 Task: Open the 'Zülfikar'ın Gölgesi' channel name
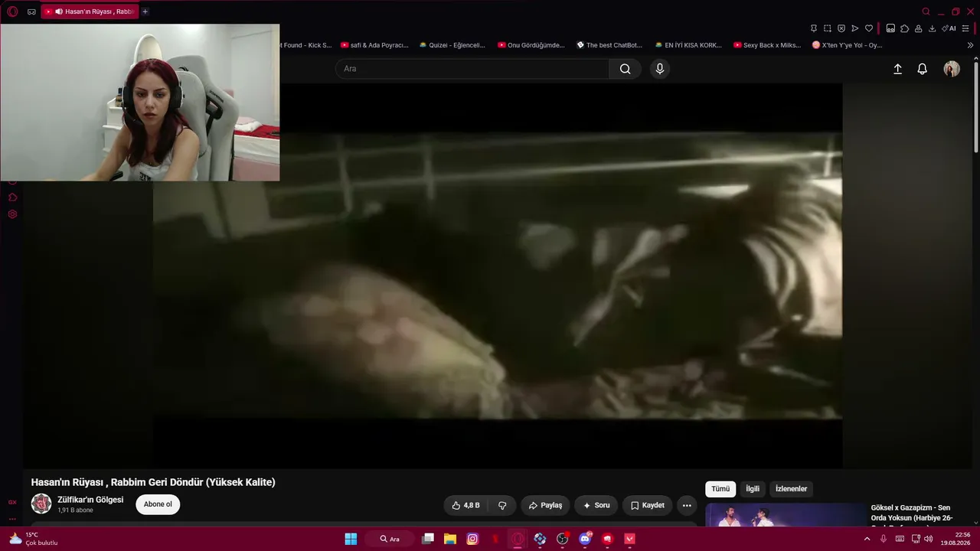(x=90, y=500)
